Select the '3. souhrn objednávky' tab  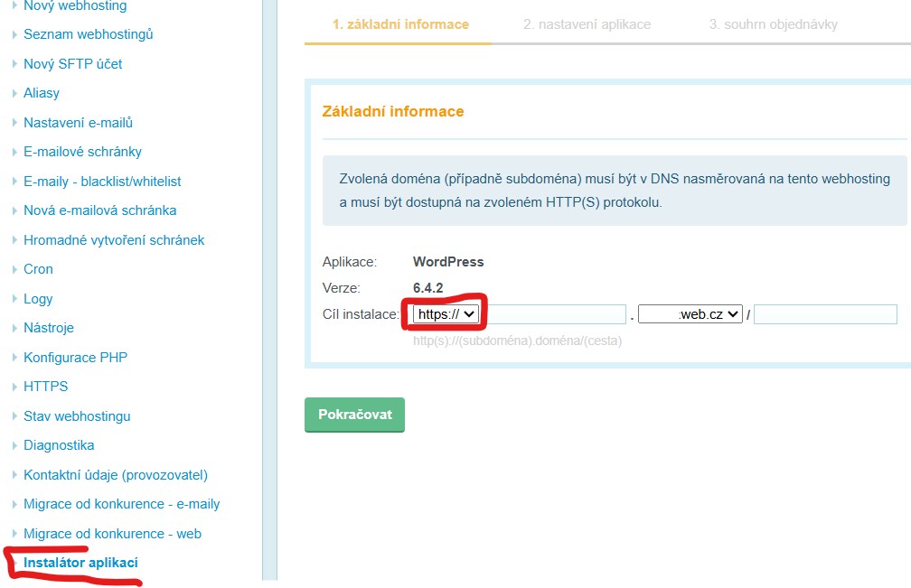point(773,24)
